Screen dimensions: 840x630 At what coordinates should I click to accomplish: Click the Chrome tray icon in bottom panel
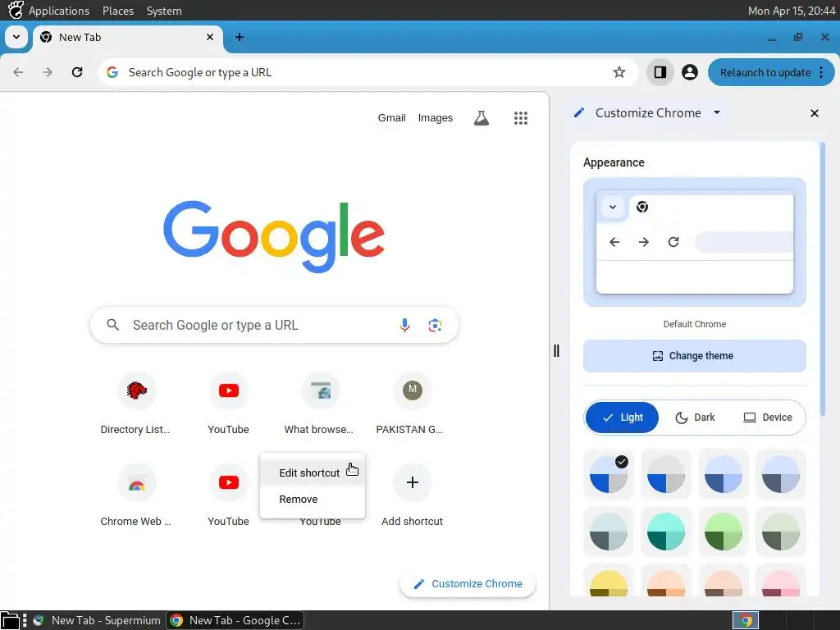point(745,620)
